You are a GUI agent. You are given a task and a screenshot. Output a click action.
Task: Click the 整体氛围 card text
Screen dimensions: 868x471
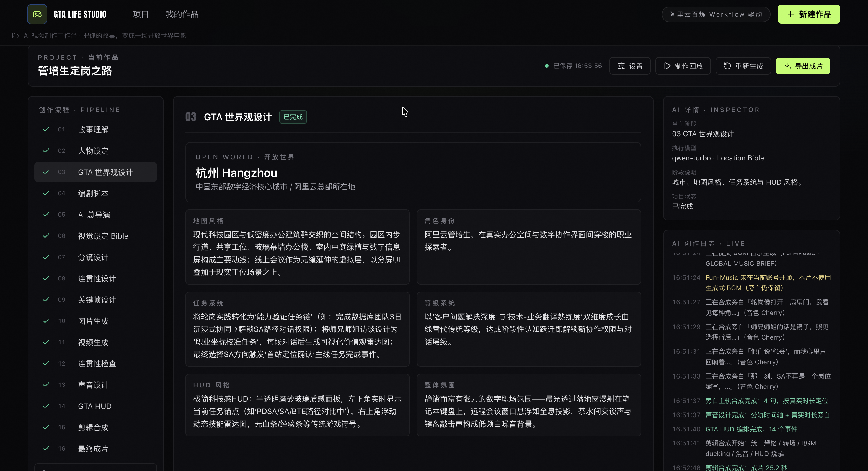click(528, 411)
